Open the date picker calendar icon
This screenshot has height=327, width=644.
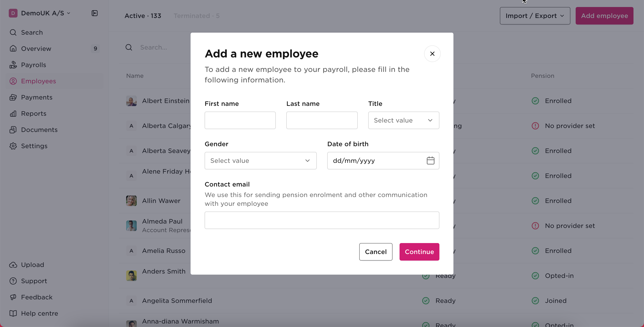pos(431,160)
